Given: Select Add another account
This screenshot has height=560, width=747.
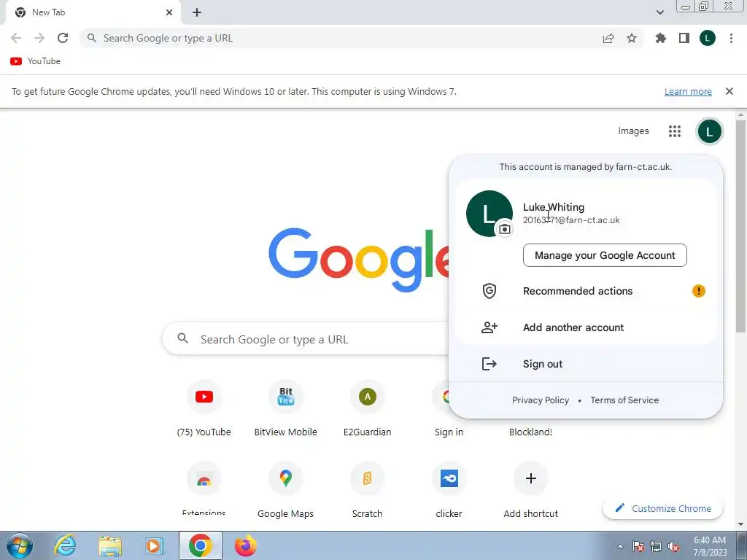Looking at the screenshot, I should [586, 327].
